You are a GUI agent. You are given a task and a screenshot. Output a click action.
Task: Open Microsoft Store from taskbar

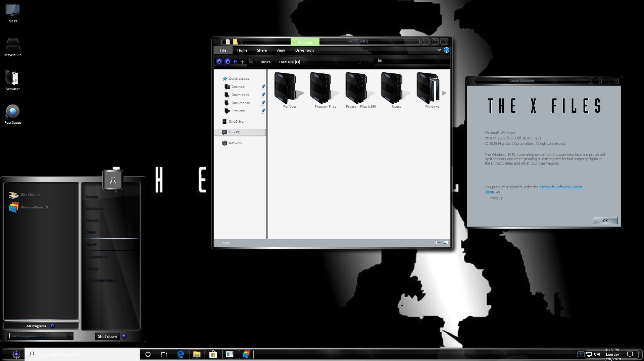click(213, 354)
